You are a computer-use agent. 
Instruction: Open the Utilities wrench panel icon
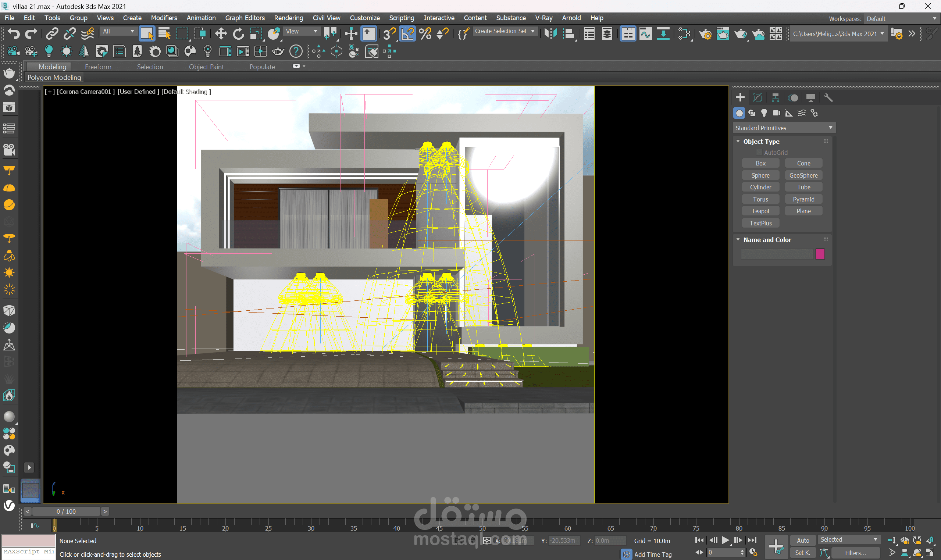coord(828,98)
